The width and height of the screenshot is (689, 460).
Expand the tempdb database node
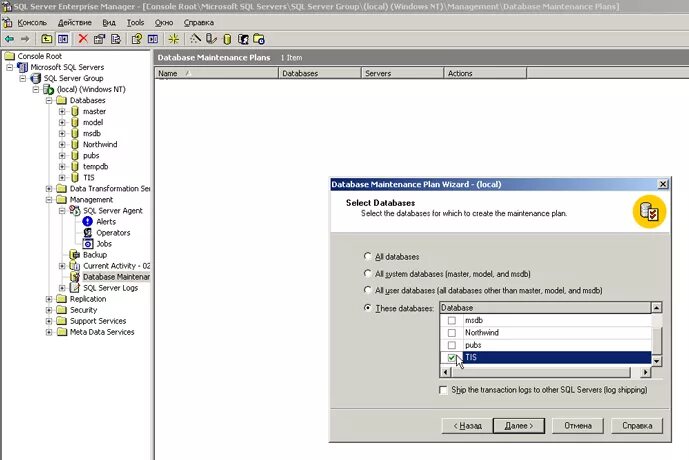tap(62, 167)
